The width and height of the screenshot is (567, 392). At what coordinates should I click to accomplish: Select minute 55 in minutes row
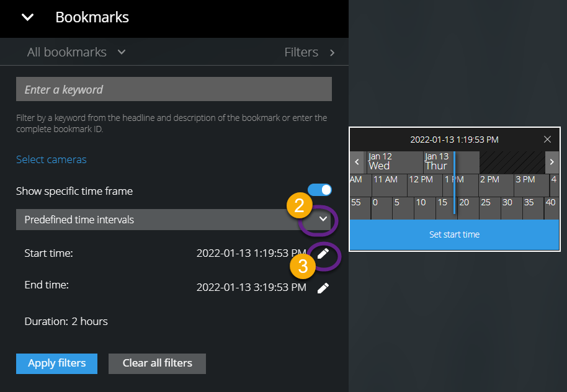pyautogui.click(x=360, y=208)
